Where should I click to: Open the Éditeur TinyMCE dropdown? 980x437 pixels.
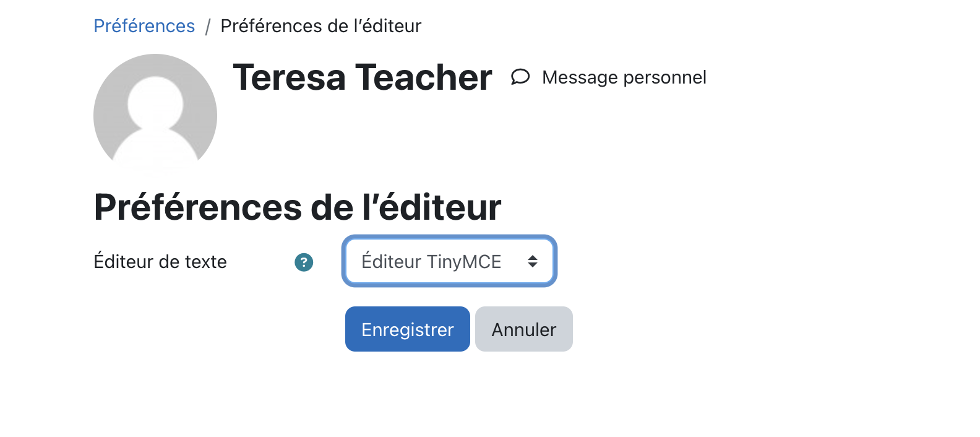(449, 261)
